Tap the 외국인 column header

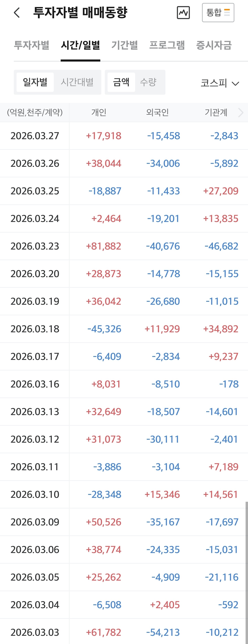[158, 112]
